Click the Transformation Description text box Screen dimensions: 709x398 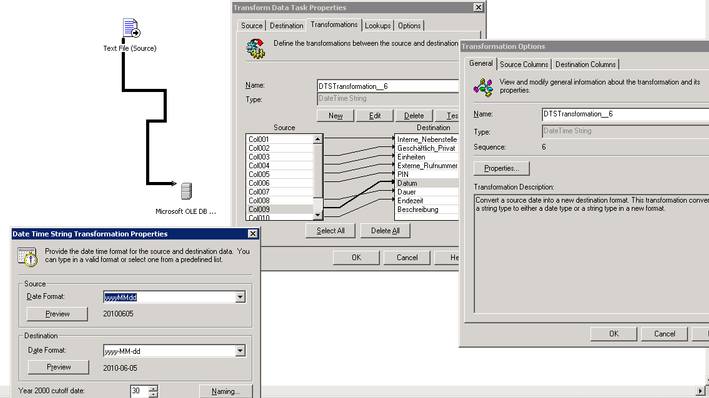pyautogui.click(x=591, y=253)
